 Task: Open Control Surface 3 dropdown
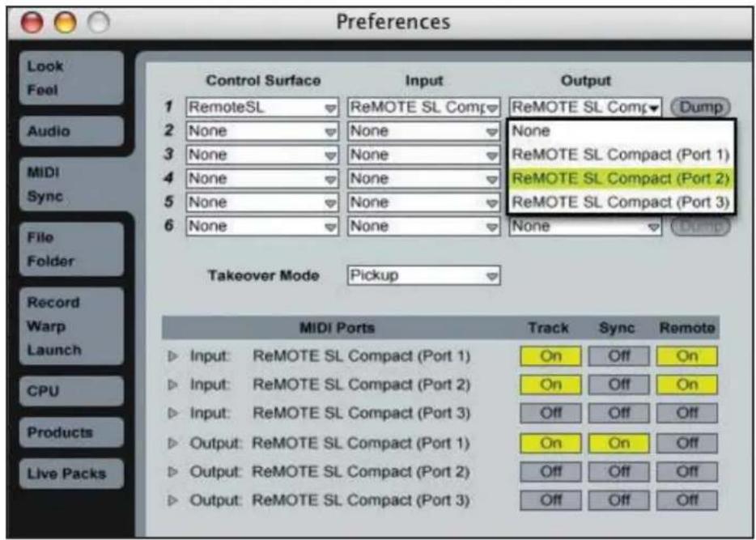(x=262, y=155)
